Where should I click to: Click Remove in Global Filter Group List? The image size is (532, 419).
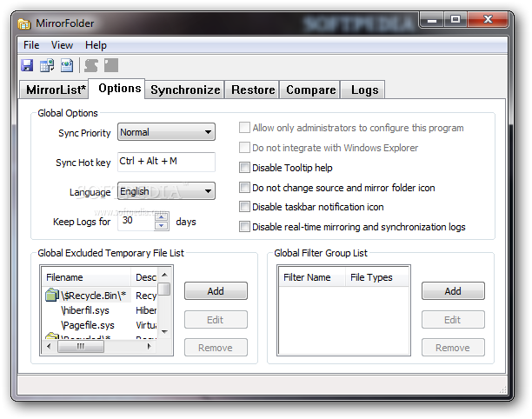coord(453,348)
